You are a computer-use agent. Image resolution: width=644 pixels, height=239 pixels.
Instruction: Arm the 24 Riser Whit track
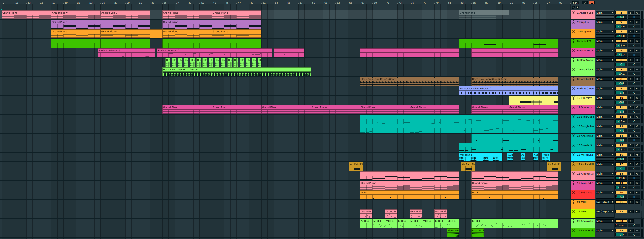[x=637, y=231]
